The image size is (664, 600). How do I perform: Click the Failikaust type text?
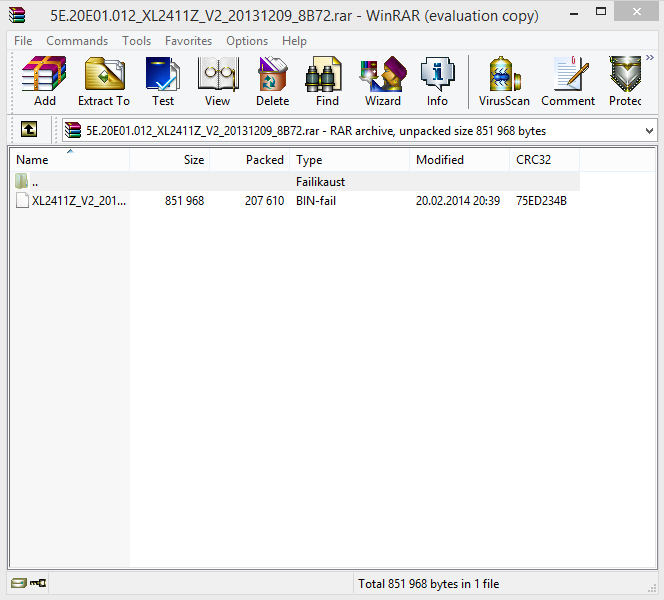(x=321, y=182)
